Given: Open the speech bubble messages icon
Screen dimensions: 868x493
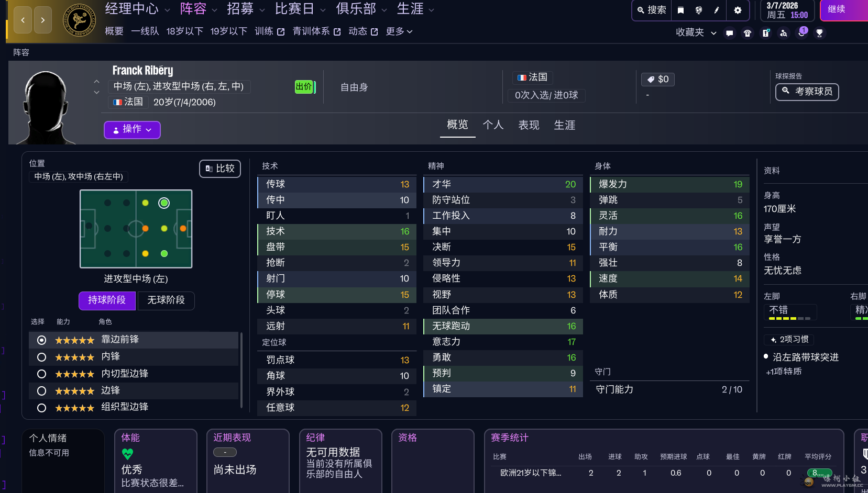Looking at the screenshot, I should [729, 33].
